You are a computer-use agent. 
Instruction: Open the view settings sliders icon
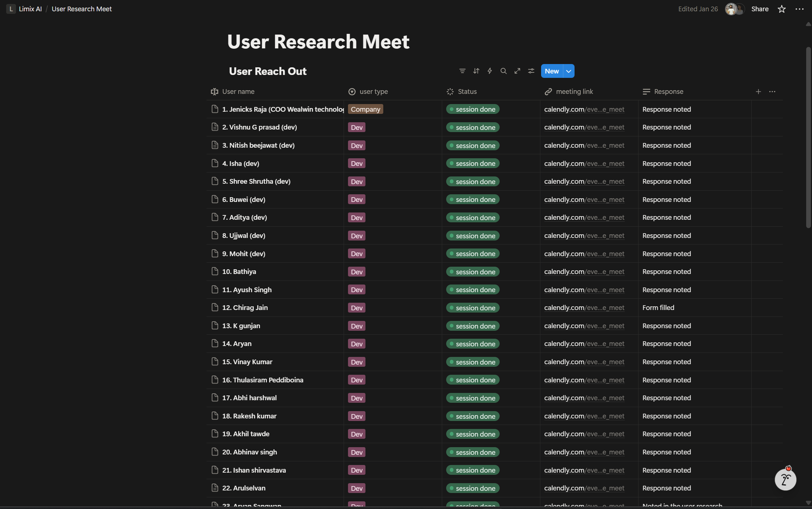(x=531, y=71)
